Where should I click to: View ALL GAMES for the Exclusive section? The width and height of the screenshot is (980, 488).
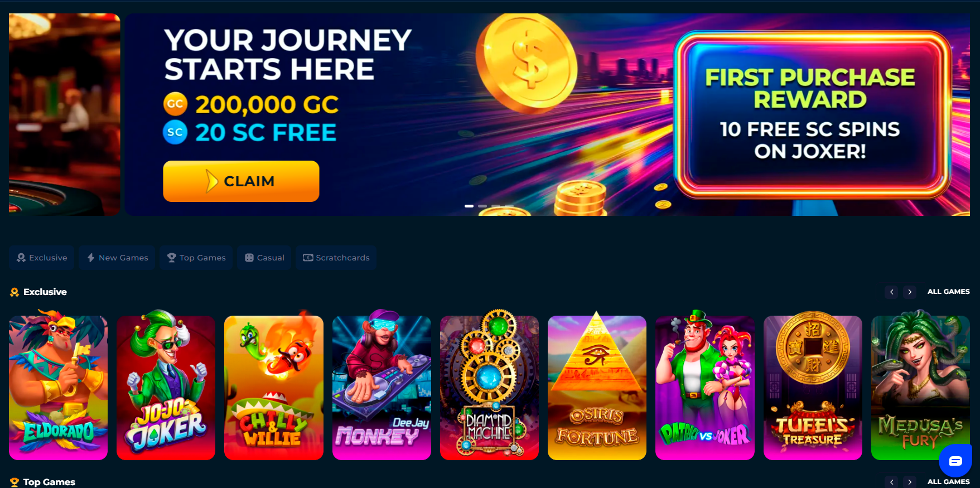(x=948, y=292)
